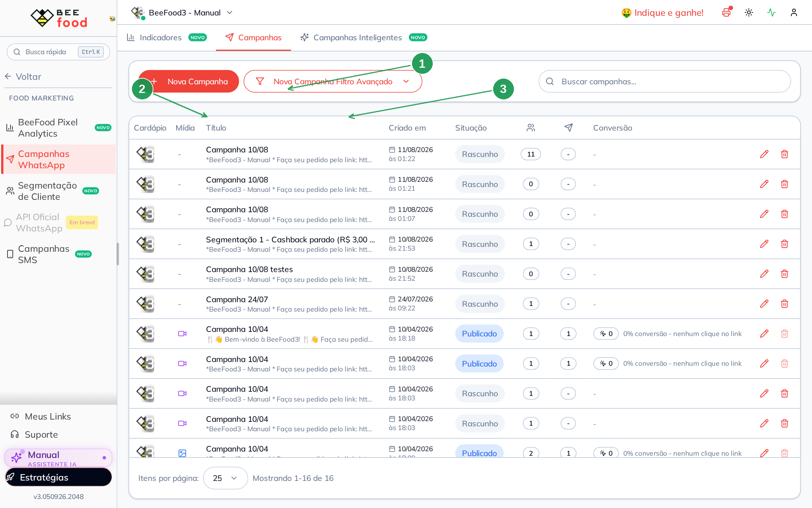812x508 pixels.
Task: Select Campanhas WhatsApp in sidebar
Action: pyautogui.click(x=59, y=160)
